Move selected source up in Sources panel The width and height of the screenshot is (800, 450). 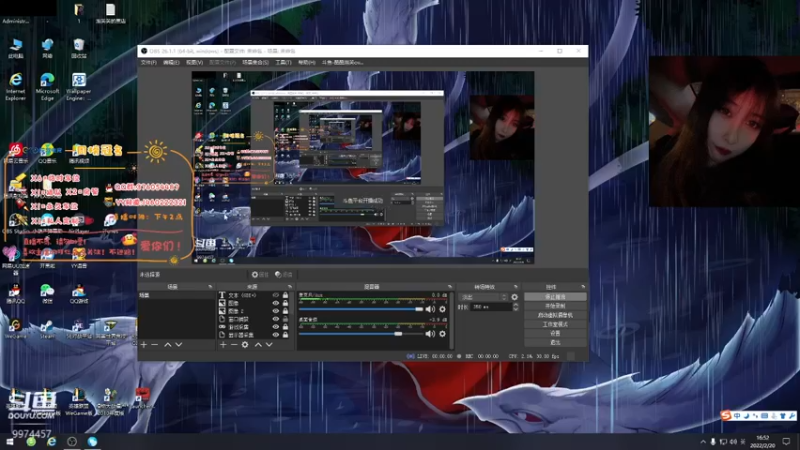point(258,345)
